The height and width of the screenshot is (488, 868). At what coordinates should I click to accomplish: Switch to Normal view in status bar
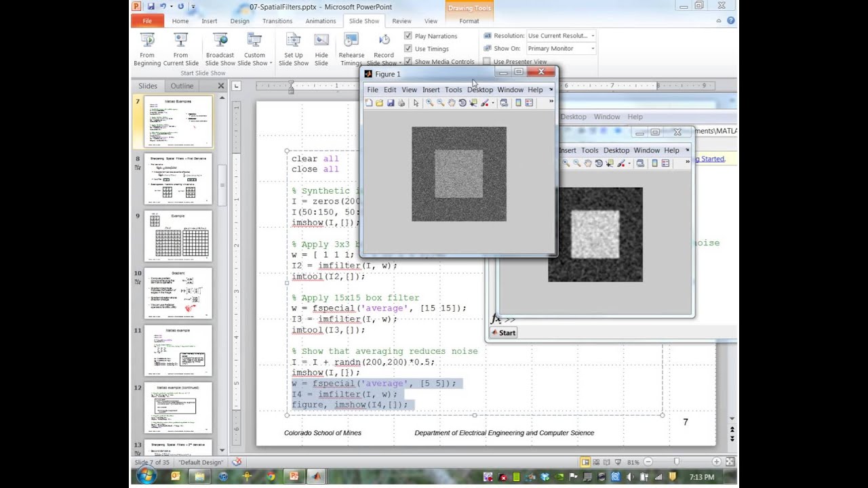(x=585, y=462)
